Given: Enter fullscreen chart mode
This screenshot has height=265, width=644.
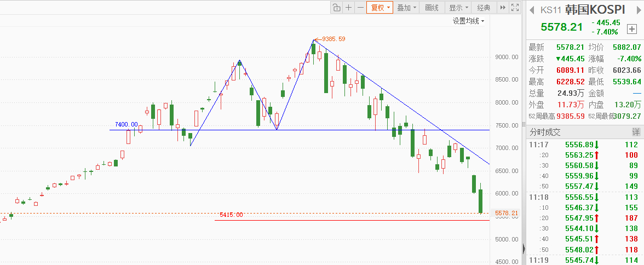Looking at the screenshot, I should pos(515,8).
